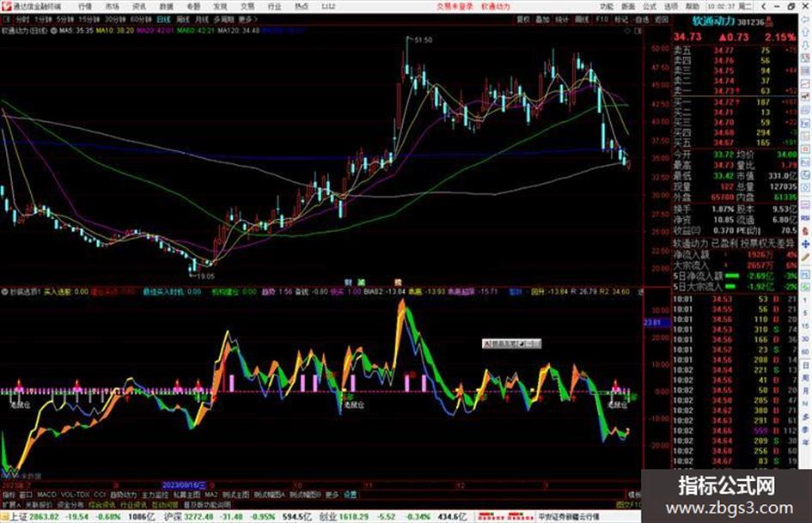Screen dimensions: 812x523
Task: Click the indicator settings circle beside 软通动力(日线)
Action: click(x=54, y=31)
